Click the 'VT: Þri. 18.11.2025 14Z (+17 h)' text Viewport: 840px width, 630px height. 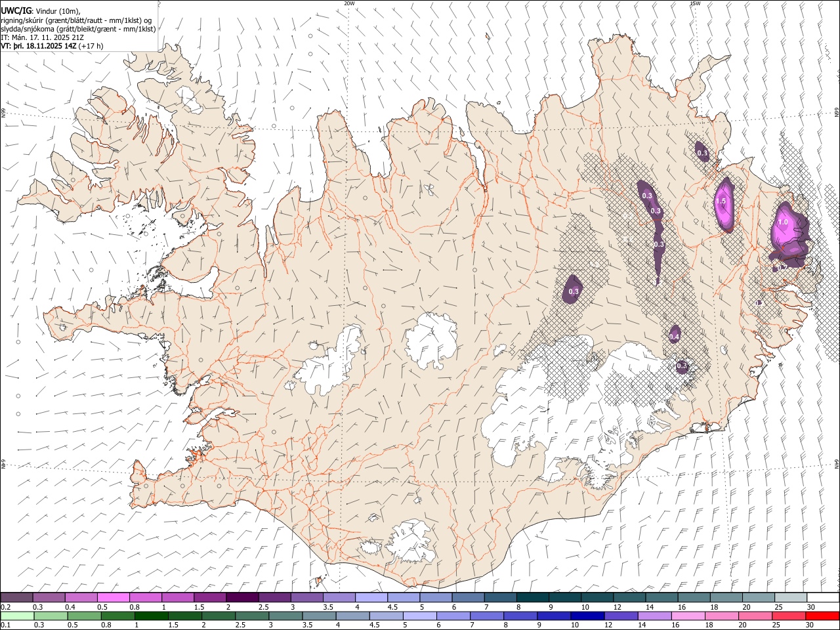[52, 46]
